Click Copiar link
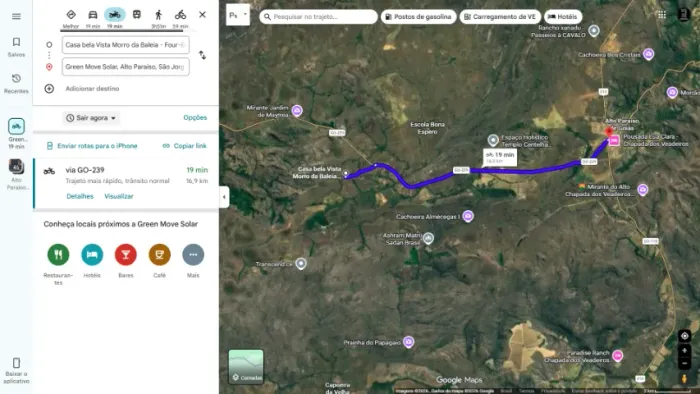This screenshot has height=394, width=700. 184,146
